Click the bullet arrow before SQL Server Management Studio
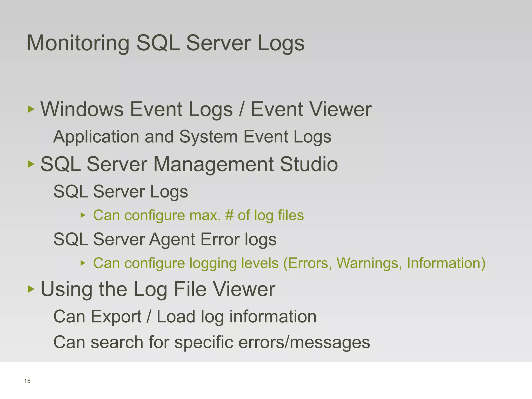The width and height of the screenshot is (532, 399). click(31, 164)
